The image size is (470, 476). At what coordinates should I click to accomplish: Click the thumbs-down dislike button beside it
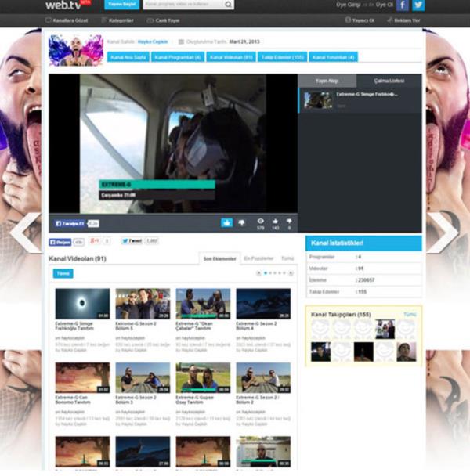242,223
